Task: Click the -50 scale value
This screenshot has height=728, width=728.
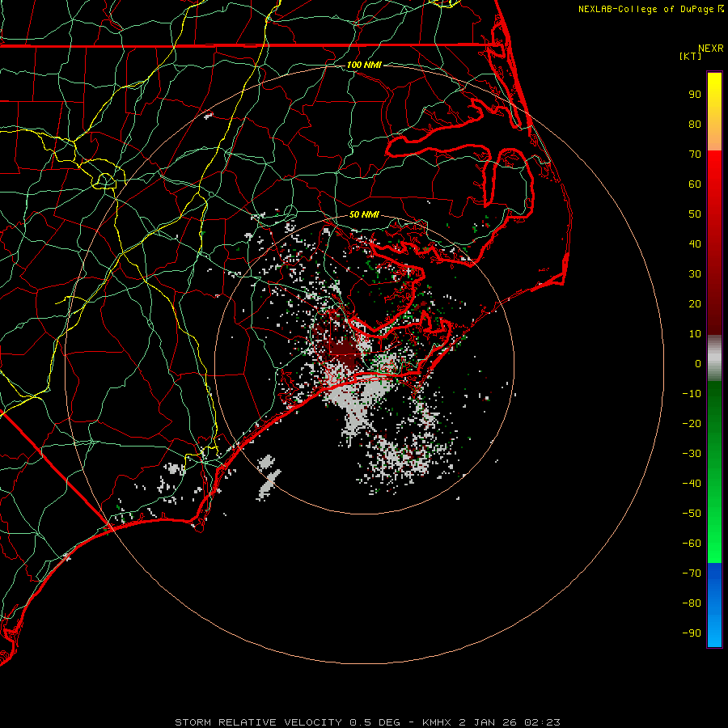Action: pos(692,513)
